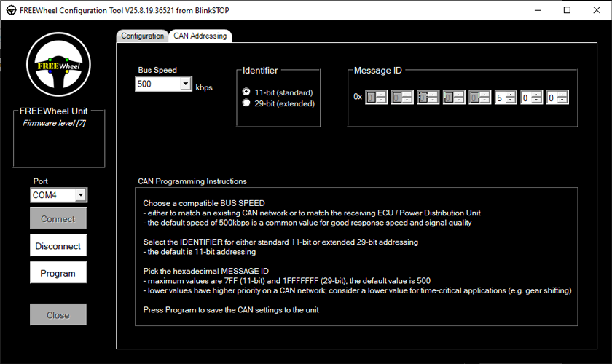This screenshot has width=612, height=364.
Task: Open the Bus Speed dropdown arrow
Action: (185, 84)
